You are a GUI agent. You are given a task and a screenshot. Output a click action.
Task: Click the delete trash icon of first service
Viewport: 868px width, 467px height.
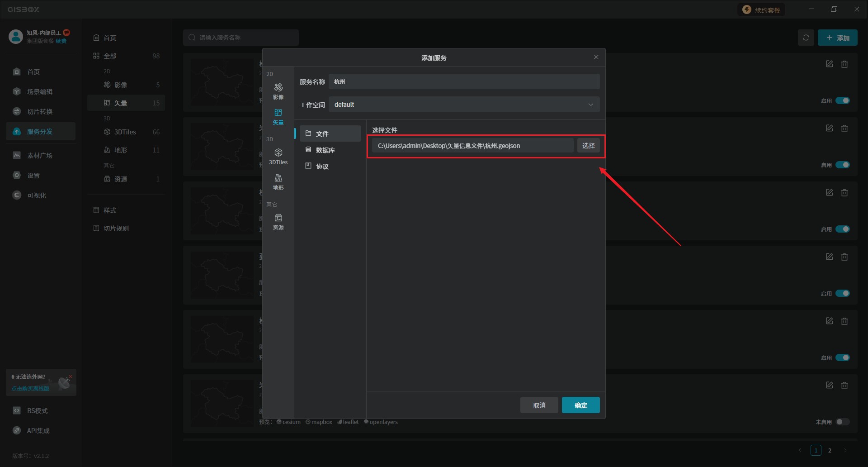844,64
